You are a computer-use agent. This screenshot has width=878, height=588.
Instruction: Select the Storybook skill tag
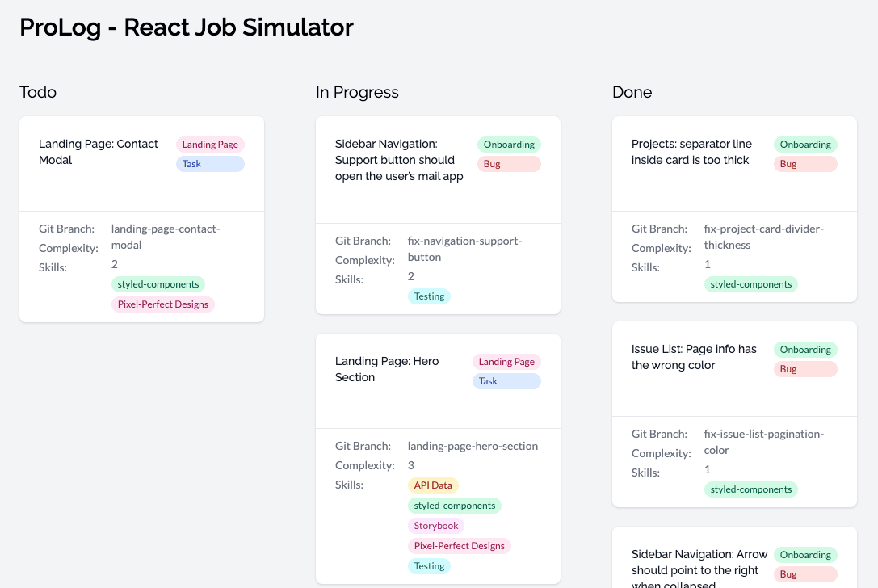tap(436, 526)
